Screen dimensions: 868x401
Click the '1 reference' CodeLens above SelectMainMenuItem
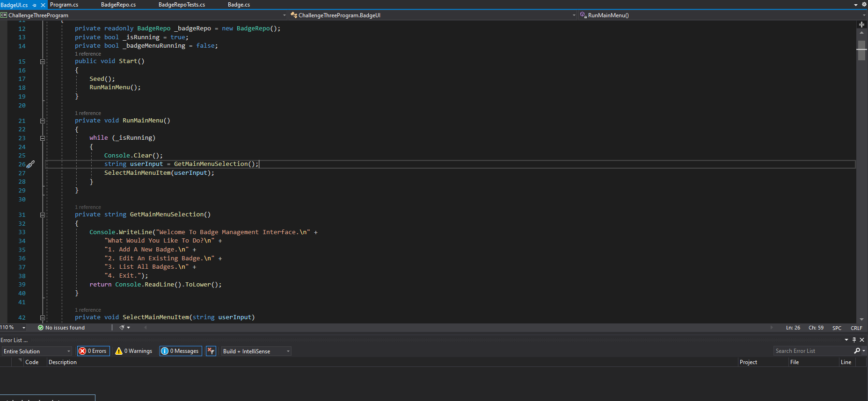pos(88,310)
